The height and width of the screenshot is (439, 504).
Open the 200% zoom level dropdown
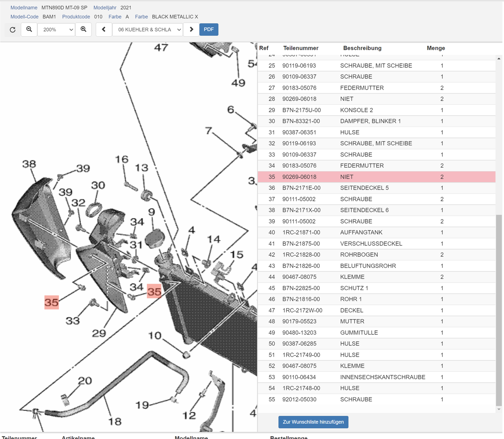click(57, 30)
